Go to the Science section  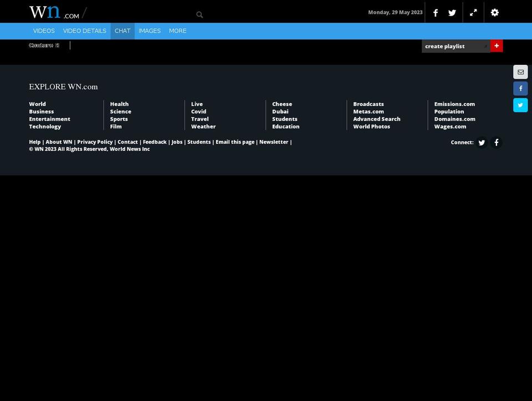click(x=120, y=111)
